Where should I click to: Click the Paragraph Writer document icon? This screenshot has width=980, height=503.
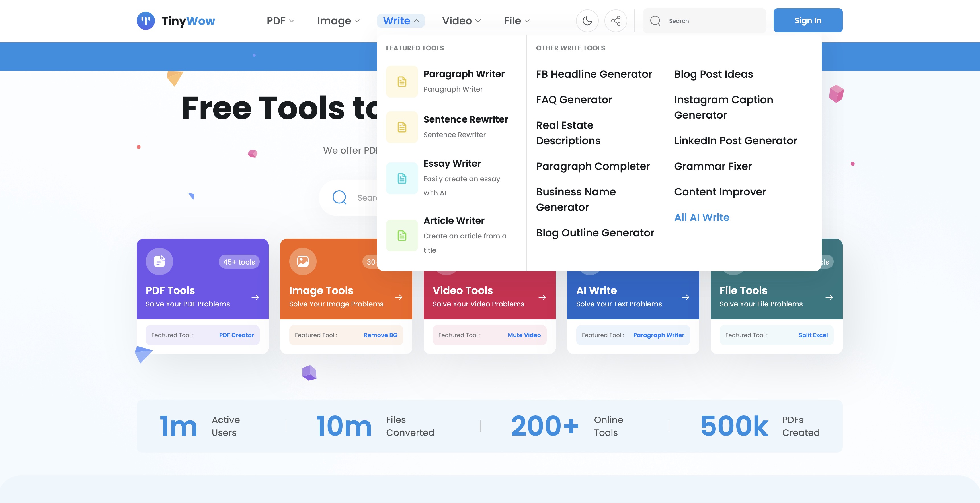pos(402,81)
